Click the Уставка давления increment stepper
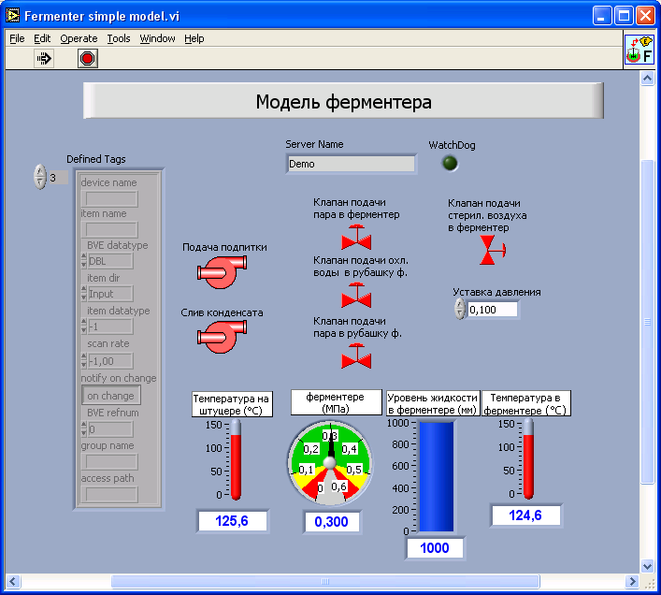The width and height of the screenshot is (661, 595). tap(459, 304)
